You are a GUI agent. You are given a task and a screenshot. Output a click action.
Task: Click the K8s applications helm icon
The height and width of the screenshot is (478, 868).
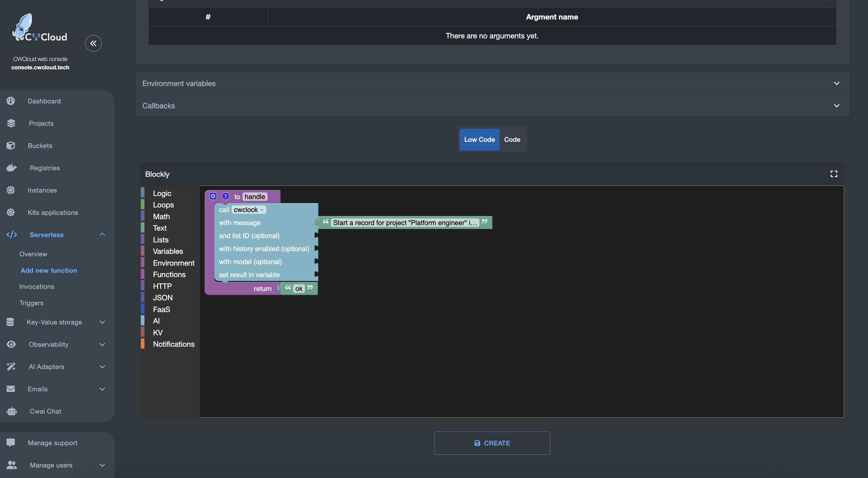11,212
